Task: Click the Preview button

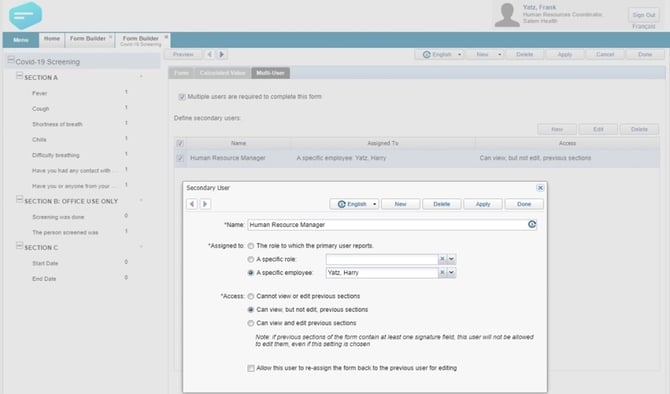Action: tap(183, 55)
